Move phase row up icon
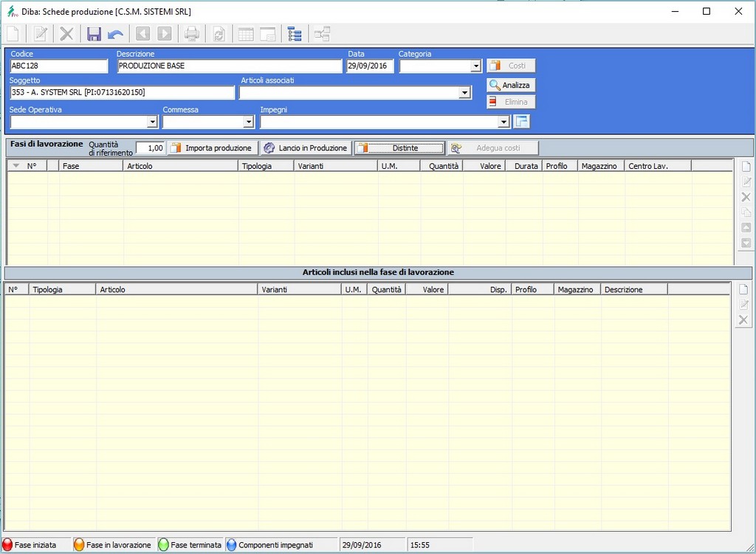 [x=746, y=227]
